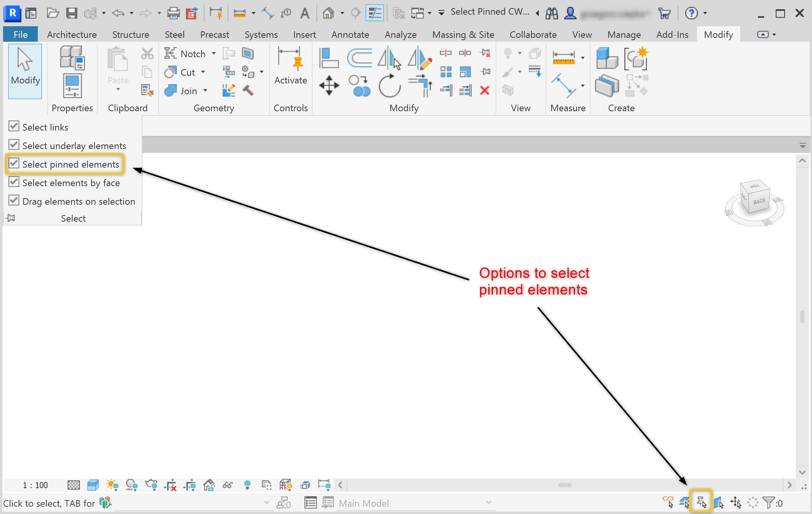Click the Offset tool icon
812x514 pixels.
(359, 58)
